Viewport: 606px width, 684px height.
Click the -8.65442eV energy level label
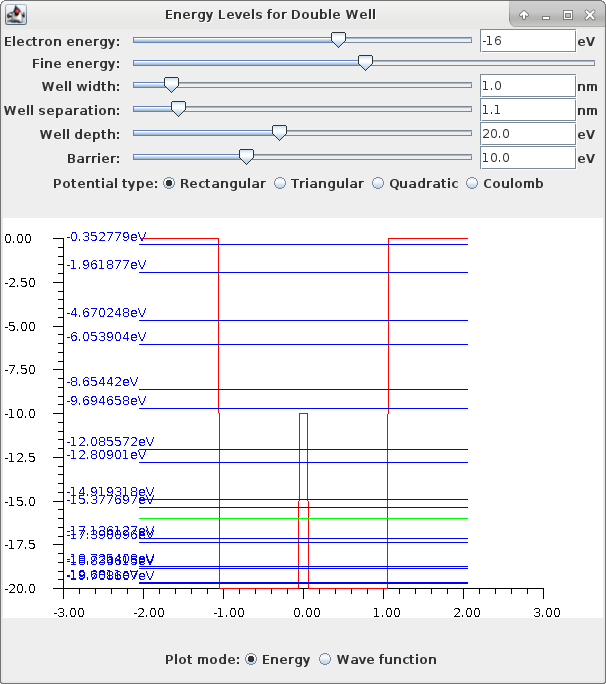pyautogui.click(x=102, y=381)
